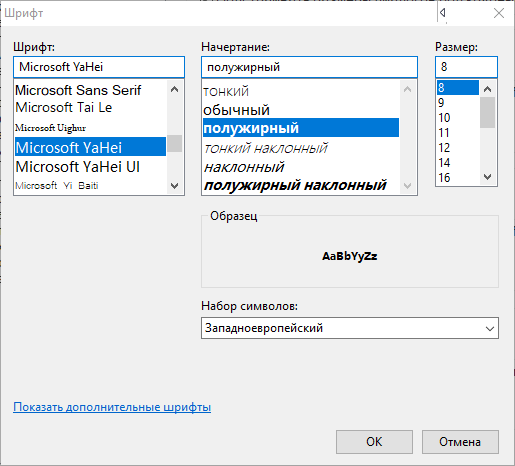Select Microsoft Yi Baiti font
The image size is (515, 466).
click(90, 185)
